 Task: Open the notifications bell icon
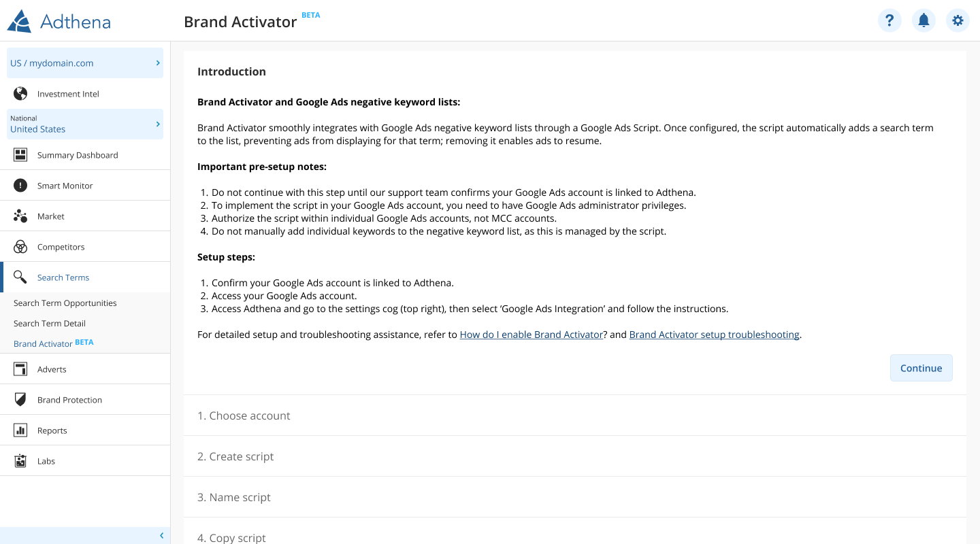point(924,20)
